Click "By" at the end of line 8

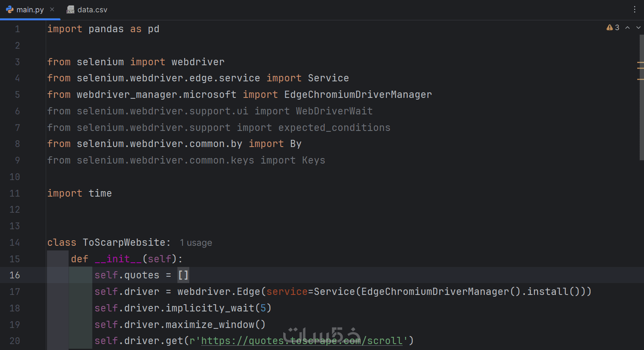[x=296, y=144]
